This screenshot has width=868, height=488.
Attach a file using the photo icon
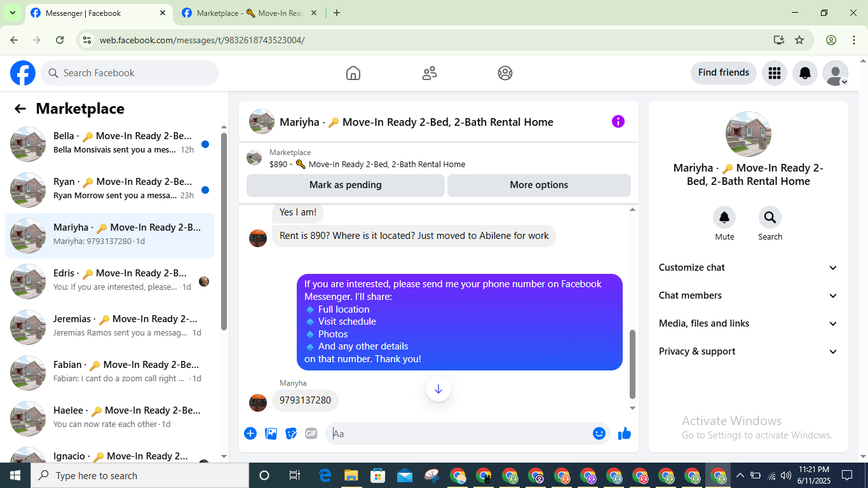pyautogui.click(x=271, y=433)
